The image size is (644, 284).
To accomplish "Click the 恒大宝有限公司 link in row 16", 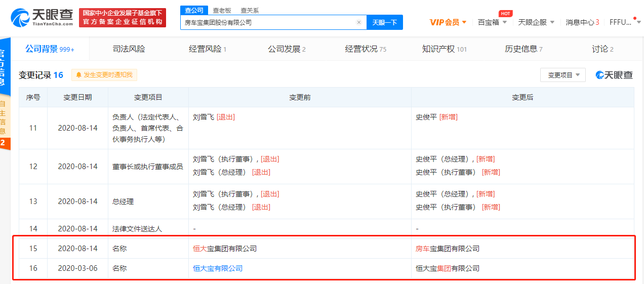I will point(218,268).
